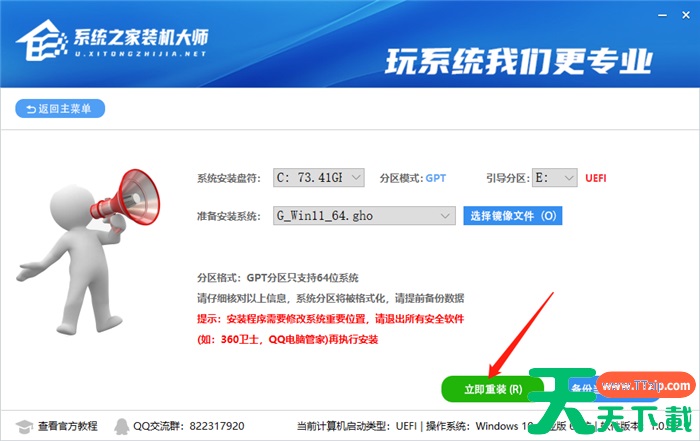Click the megaphone figure illustration
The width and height of the screenshot is (700, 441).
pos(88,251)
